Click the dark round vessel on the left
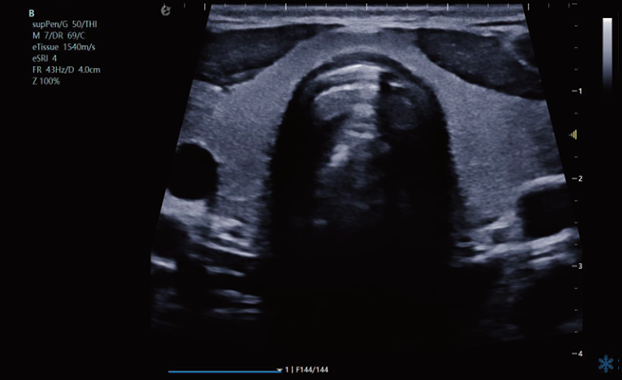 [193, 171]
